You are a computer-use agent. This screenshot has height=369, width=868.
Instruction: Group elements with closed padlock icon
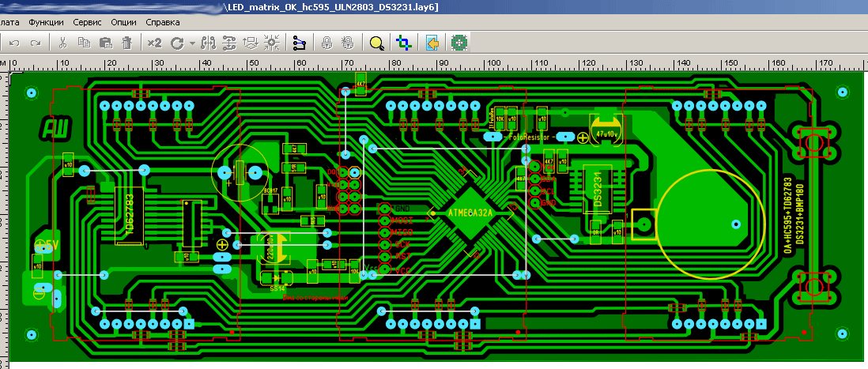326,43
